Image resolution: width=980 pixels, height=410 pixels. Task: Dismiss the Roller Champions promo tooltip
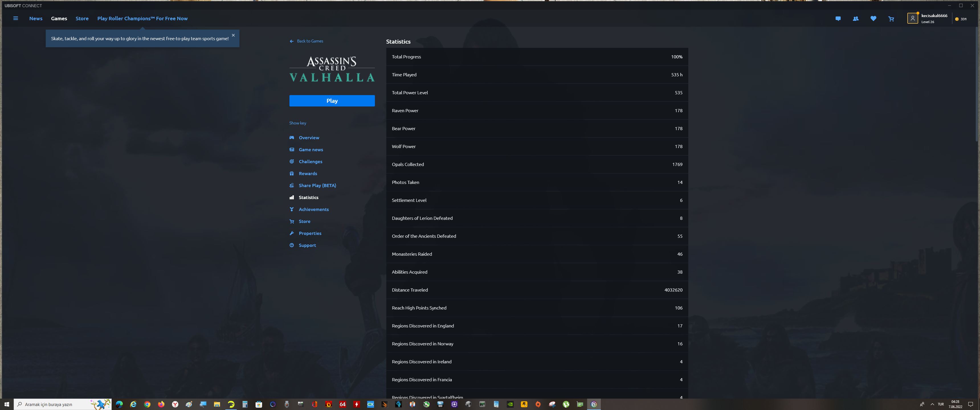233,35
